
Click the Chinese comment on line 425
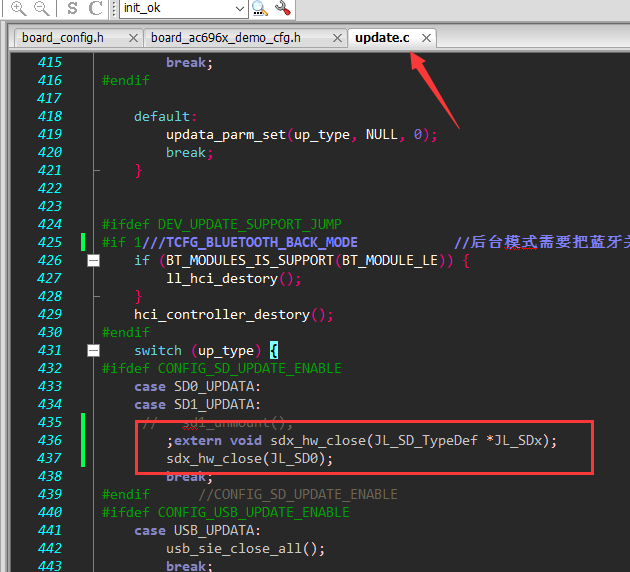point(542,242)
